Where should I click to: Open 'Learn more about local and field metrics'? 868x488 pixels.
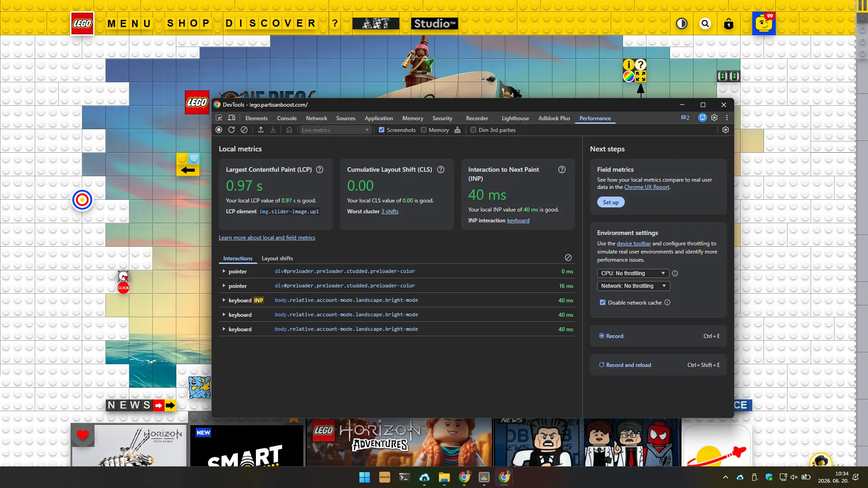(267, 238)
